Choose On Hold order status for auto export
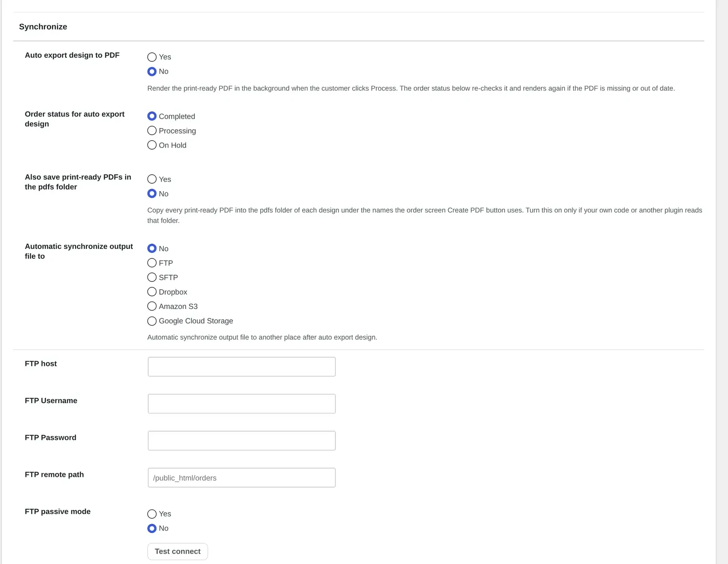 tap(152, 145)
